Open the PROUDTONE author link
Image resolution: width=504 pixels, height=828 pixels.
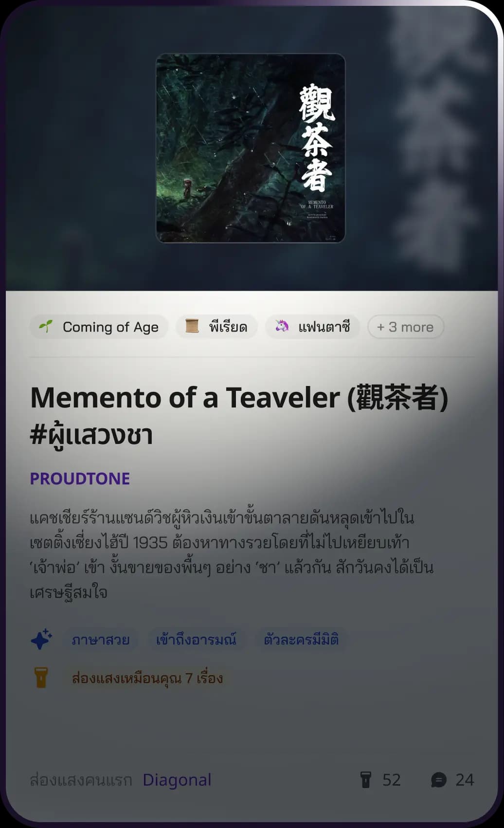tap(80, 478)
